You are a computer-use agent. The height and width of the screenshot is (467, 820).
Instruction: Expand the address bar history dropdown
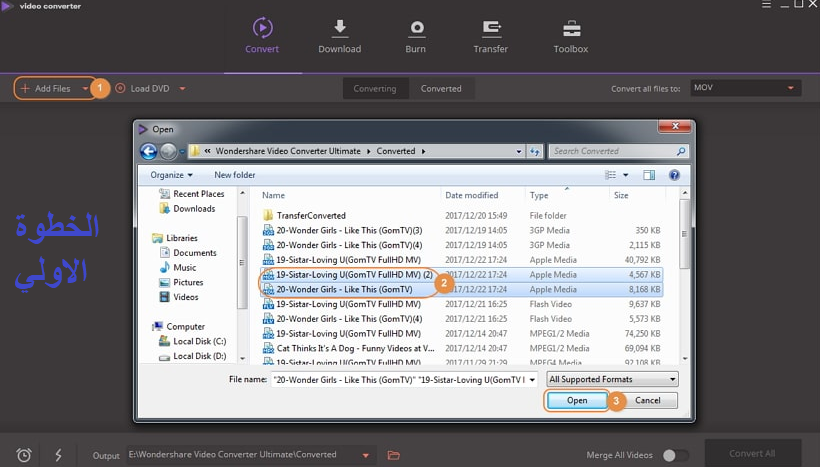[x=519, y=152]
